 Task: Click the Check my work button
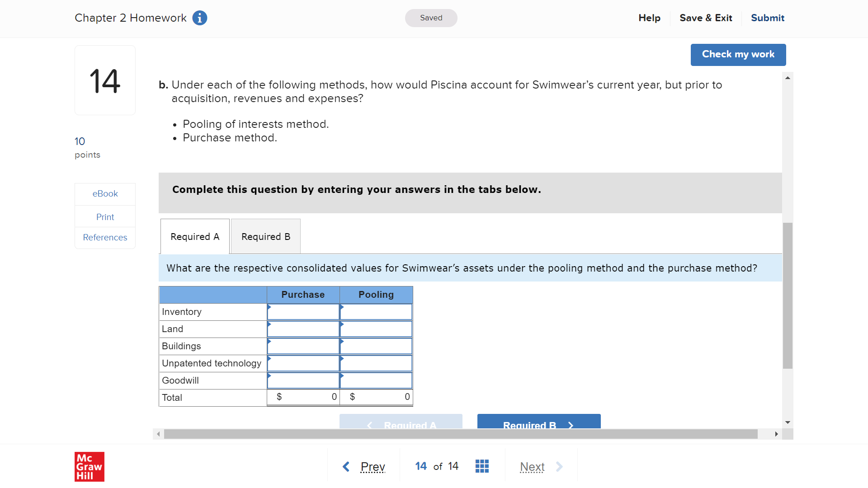(x=738, y=54)
